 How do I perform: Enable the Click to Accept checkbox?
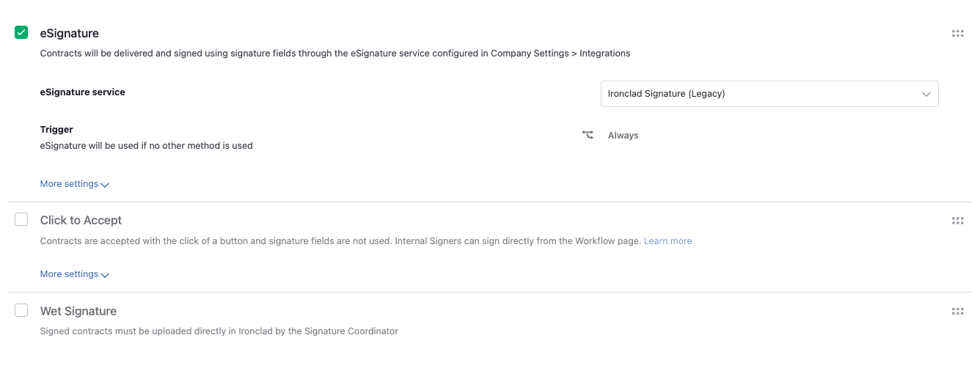tap(21, 219)
